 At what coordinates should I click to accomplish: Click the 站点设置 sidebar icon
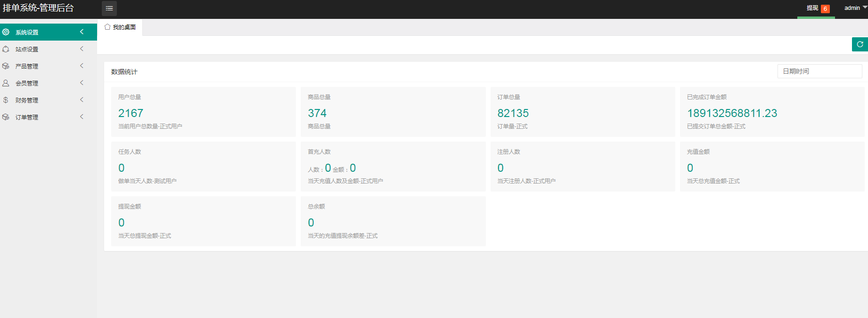coord(6,49)
